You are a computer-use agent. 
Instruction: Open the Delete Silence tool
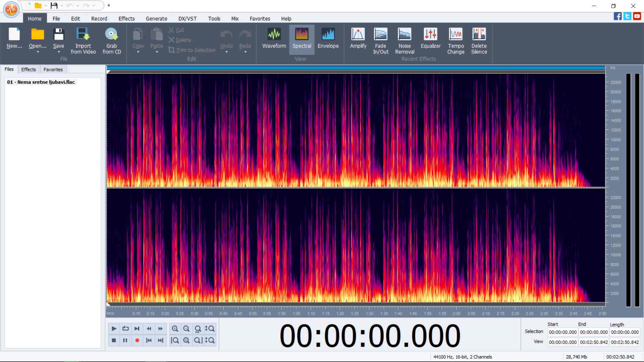click(479, 40)
